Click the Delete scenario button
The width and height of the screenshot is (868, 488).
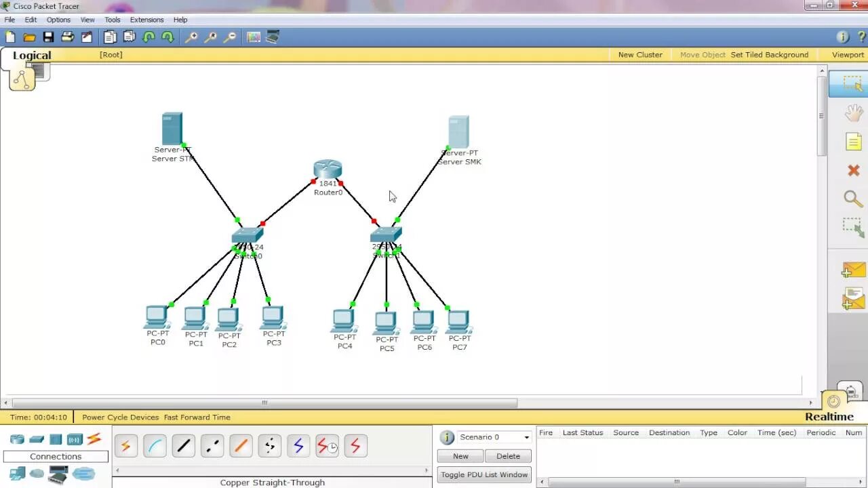coord(508,456)
